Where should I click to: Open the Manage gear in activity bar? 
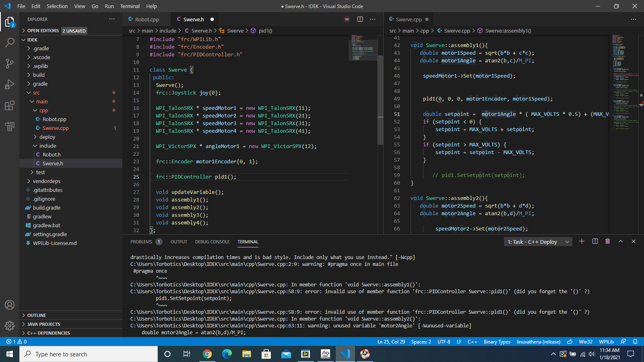click(x=10, y=326)
